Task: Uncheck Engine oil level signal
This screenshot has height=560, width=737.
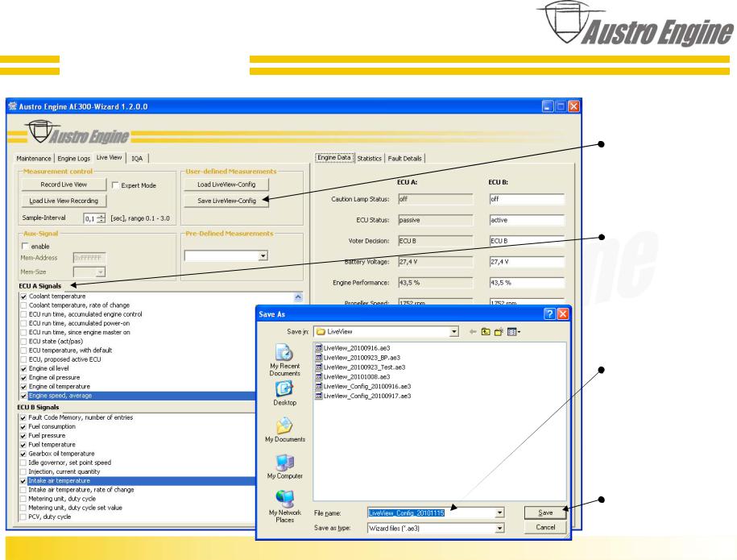Action: 23,368
